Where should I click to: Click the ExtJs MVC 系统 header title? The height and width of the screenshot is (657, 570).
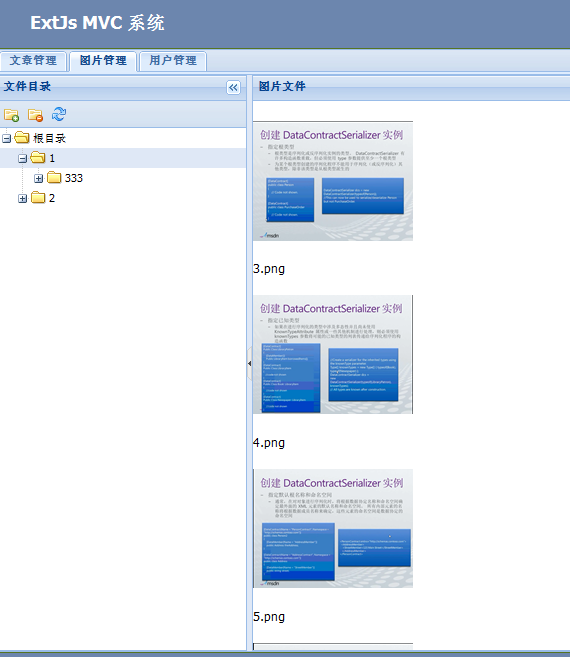click(x=97, y=23)
